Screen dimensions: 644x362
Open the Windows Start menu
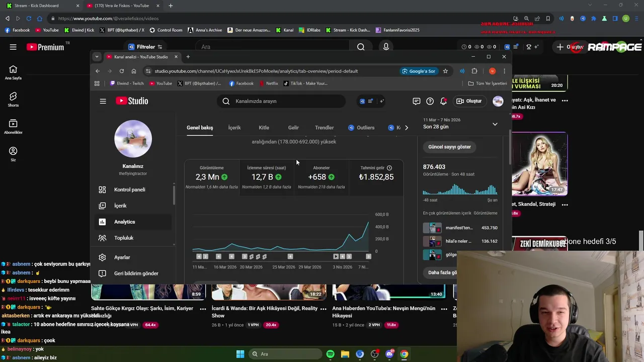point(240,354)
